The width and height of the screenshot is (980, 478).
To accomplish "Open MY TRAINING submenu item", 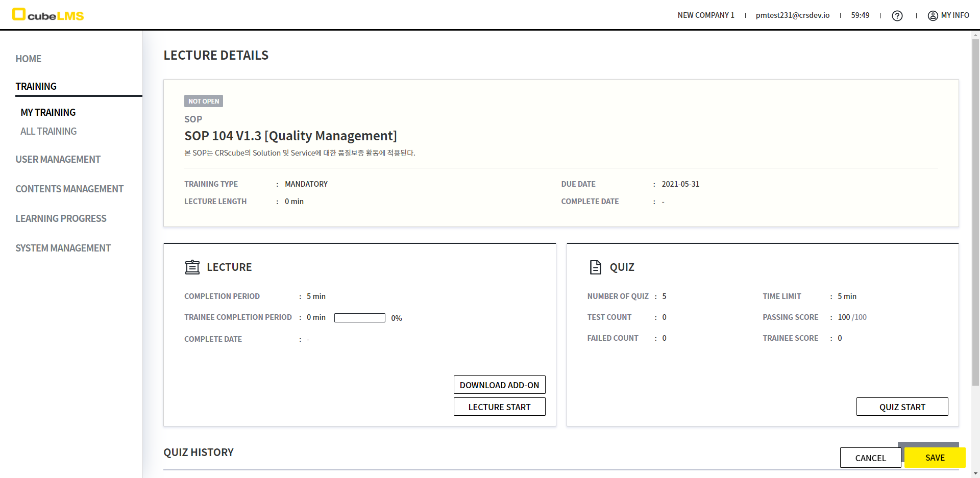I will [x=48, y=112].
